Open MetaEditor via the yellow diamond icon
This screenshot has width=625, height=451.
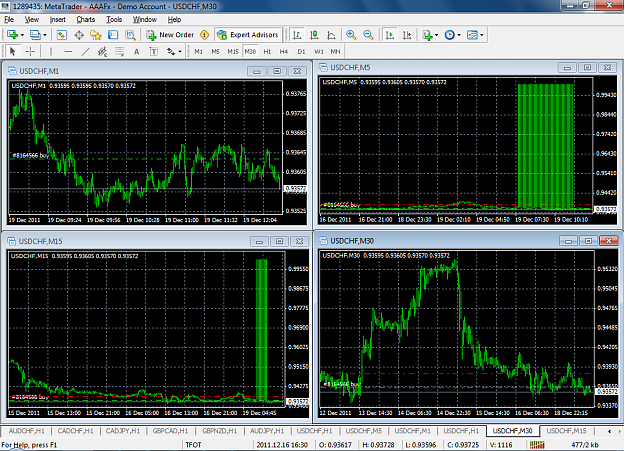coord(204,35)
